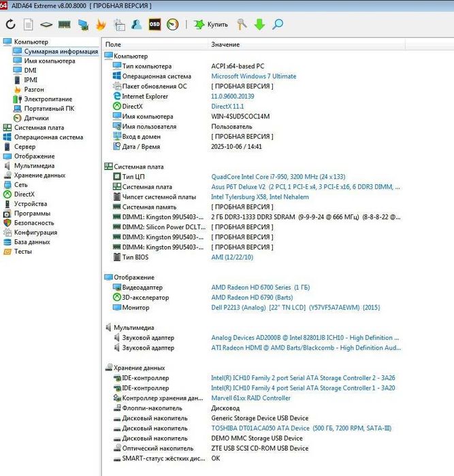Viewport: 454px width, 476px height.
Task: Select Отображение in left tree
Action: click(34, 156)
